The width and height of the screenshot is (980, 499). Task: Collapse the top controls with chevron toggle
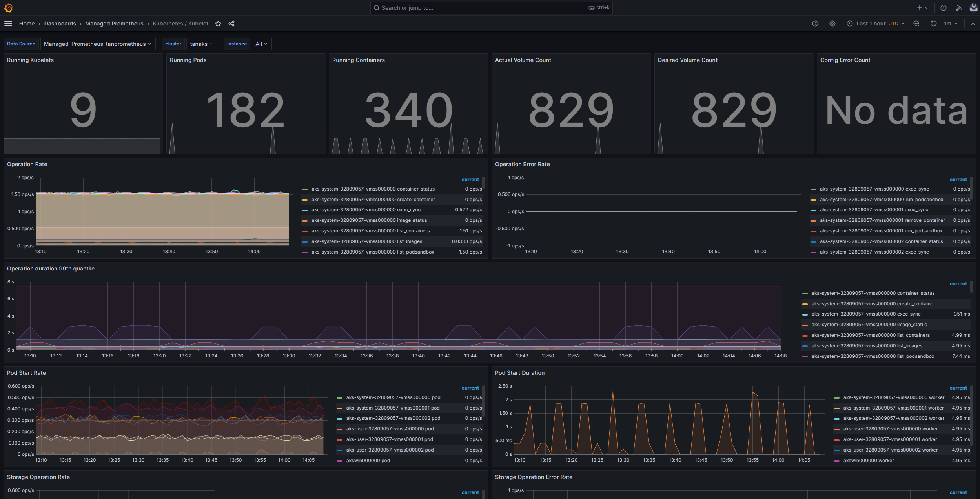tap(973, 24)
